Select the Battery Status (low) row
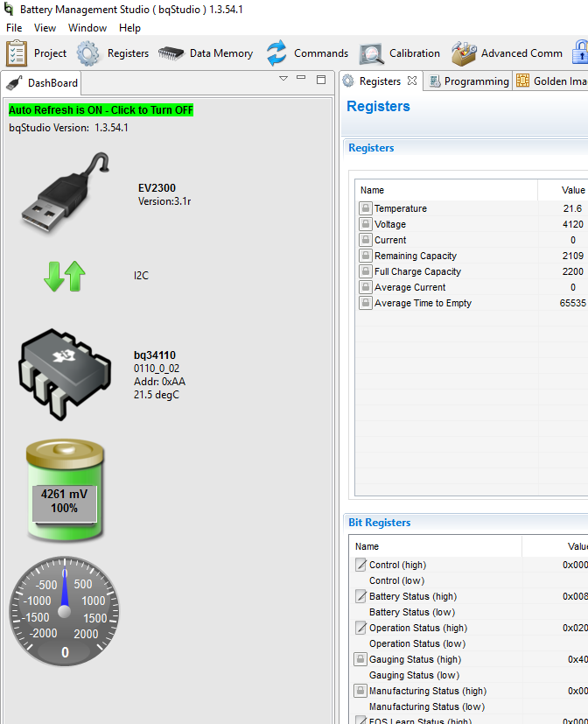The width and height of the screenshot is (588, 724). click(x=468, y=612)
